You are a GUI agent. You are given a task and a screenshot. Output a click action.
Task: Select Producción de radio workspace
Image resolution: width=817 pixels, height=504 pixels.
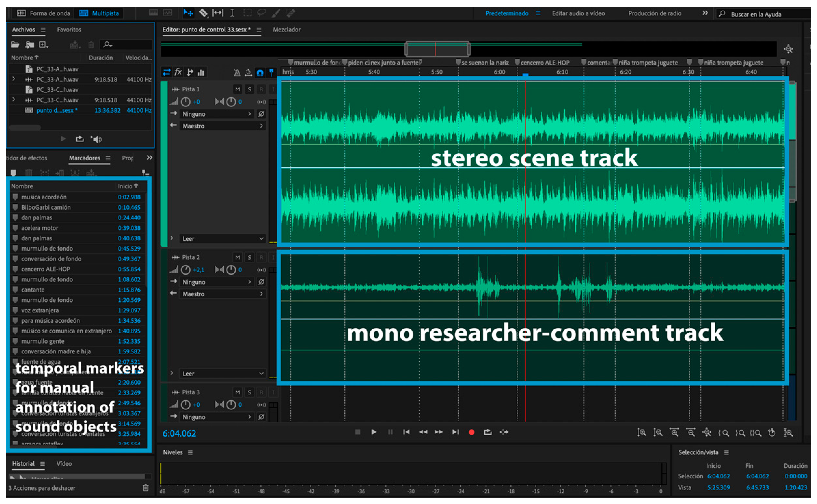point(654,13)
